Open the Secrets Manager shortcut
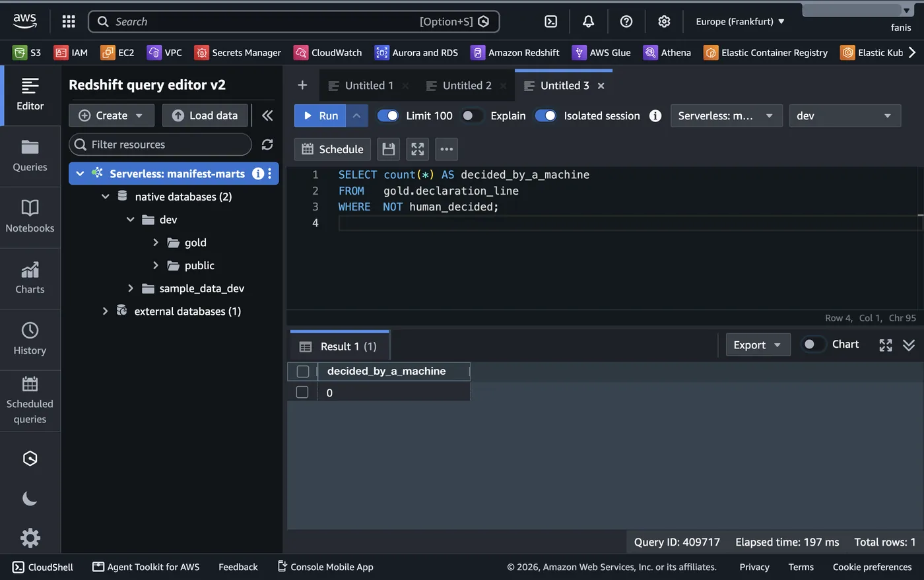Screen dimensions: 924x580 tap(238, 52)
